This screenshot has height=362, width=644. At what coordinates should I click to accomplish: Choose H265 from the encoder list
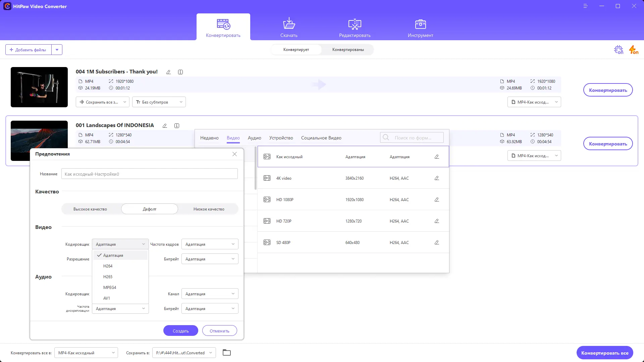(108, 277)
